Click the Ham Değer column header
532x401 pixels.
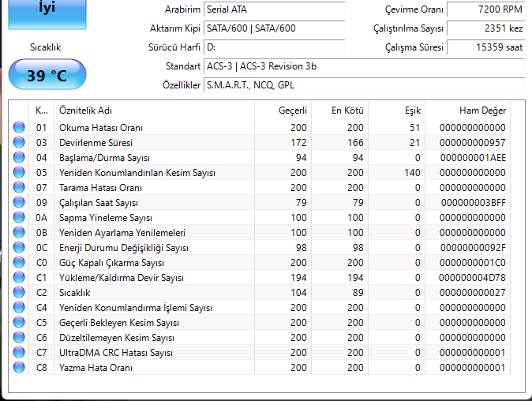coord(467,111)
